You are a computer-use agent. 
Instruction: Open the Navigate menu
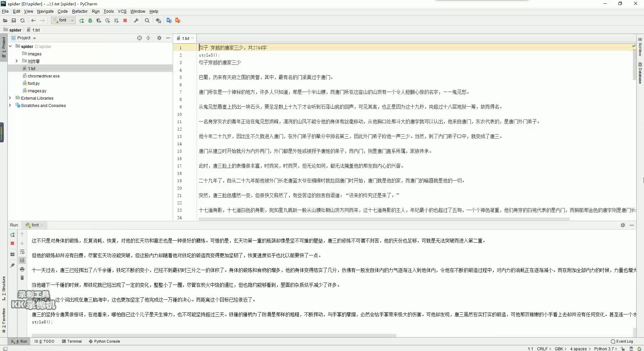(45, 11)
